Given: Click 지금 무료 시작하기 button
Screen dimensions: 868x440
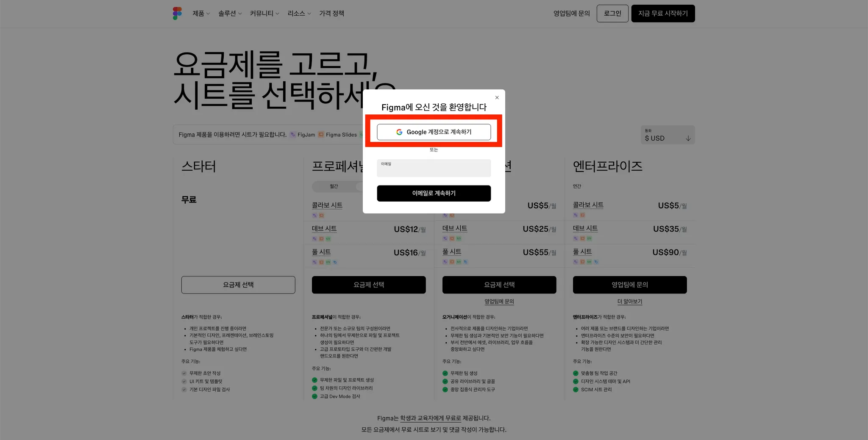Looking at the screenshot, I should [663, 14].
